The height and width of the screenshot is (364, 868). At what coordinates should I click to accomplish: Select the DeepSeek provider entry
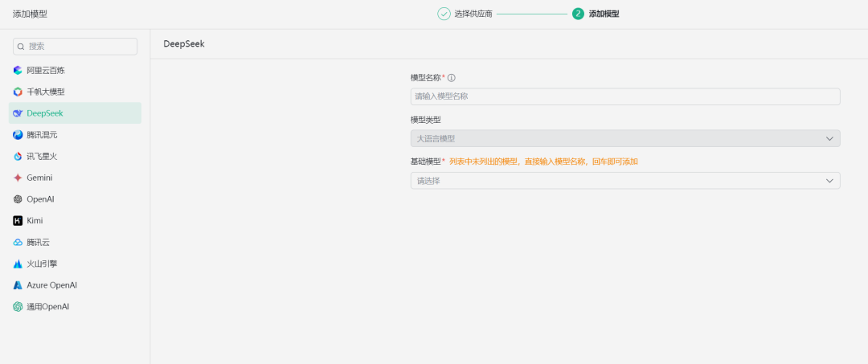(75, 113)
